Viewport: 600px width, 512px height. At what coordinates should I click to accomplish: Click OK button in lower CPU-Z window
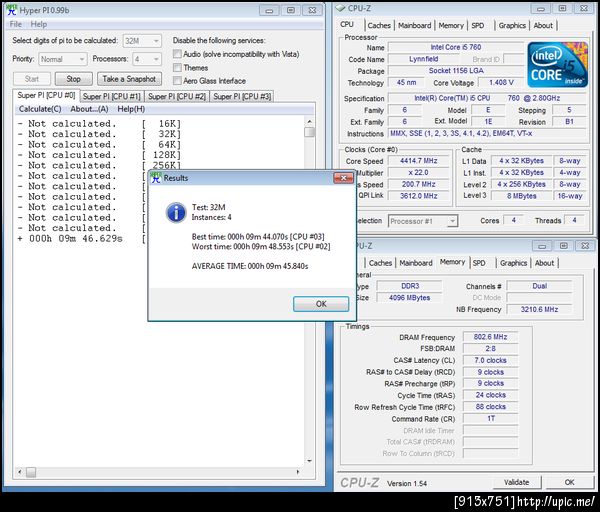(x=569, y=482)
